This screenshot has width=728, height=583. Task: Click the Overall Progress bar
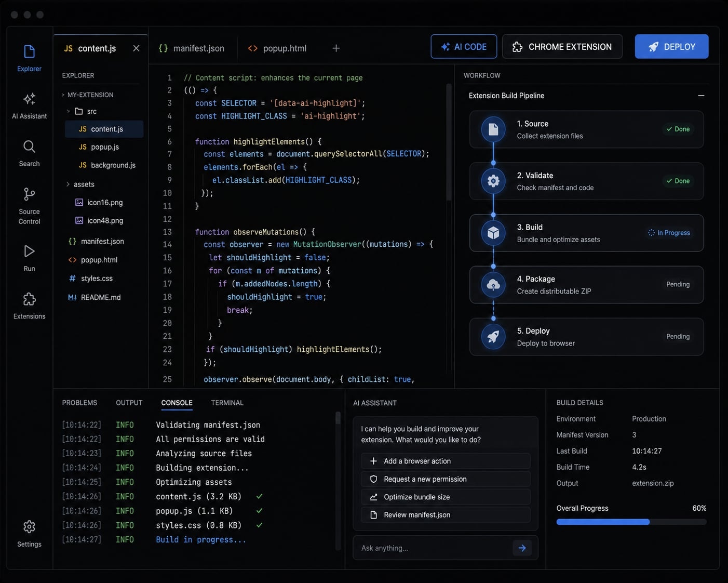tap(631, 522)
